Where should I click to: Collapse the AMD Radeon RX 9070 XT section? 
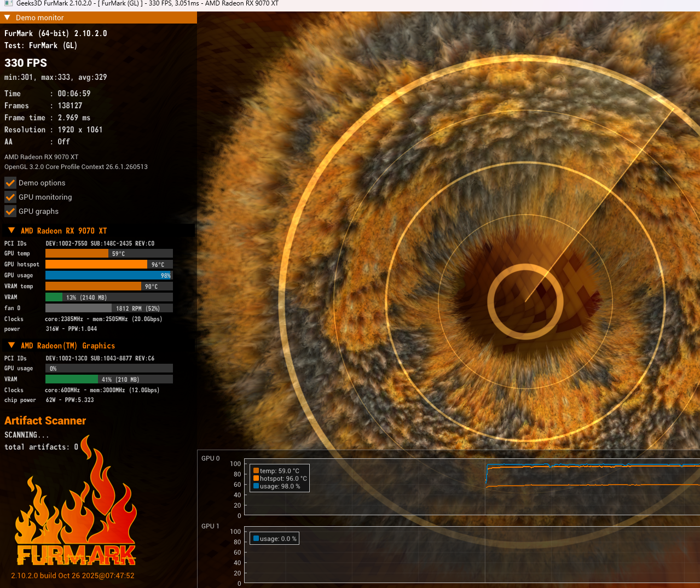tap(11, 230)
